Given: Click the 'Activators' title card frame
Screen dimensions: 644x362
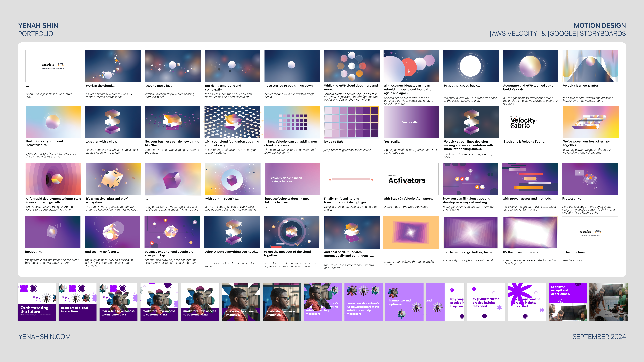Looking at the screenshot, I should 411,179.
